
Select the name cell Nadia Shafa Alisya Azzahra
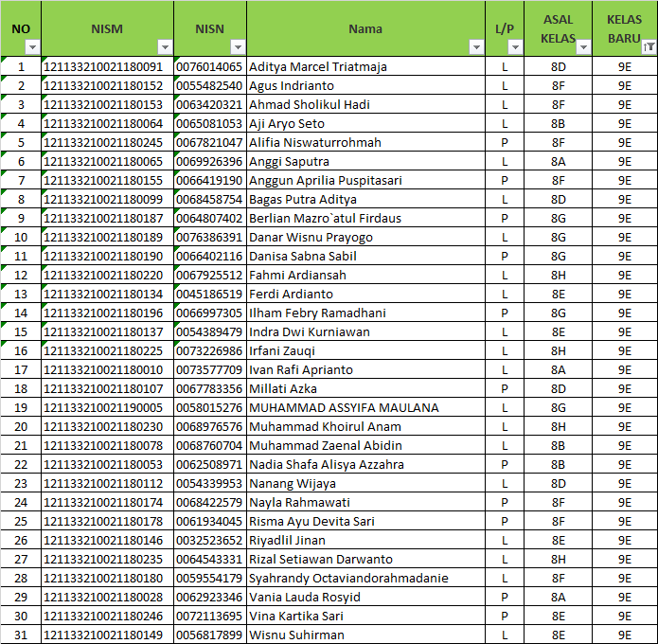[366, 464]
